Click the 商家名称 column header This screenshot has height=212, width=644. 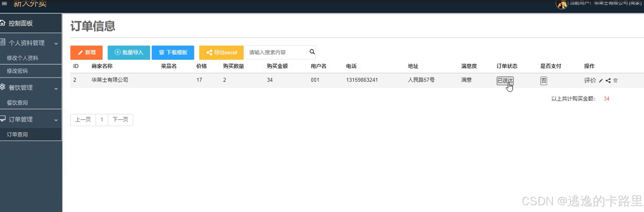(102, 66)
